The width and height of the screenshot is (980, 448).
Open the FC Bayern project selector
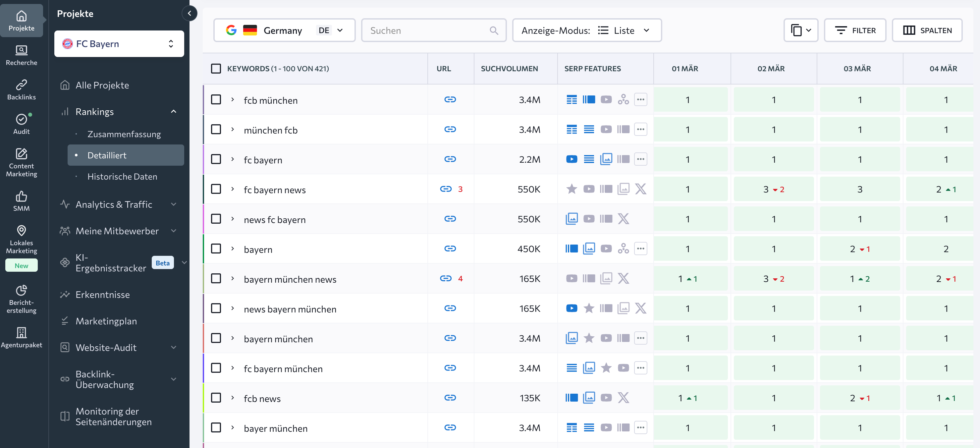pos(119,44)
